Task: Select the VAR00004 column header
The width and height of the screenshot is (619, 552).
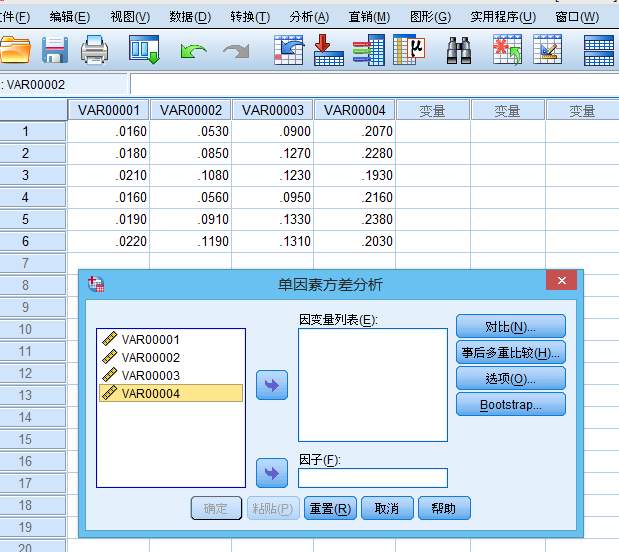Action: pos(355,110)
